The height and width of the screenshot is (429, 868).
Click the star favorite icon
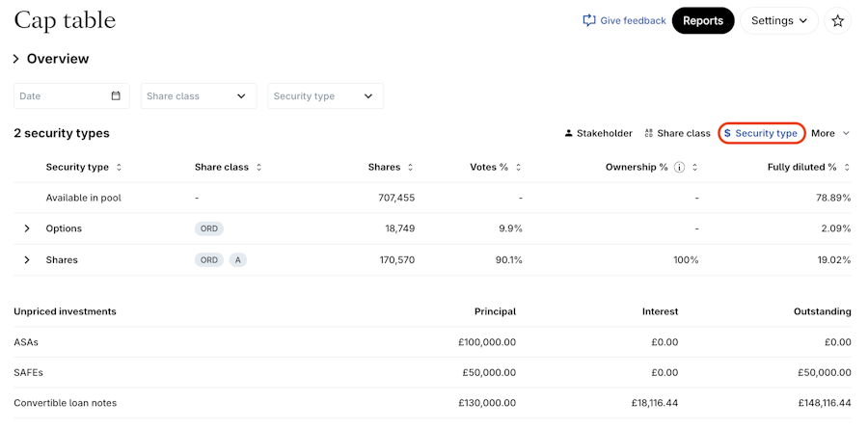pyautogui.click(x=837, y=21)
